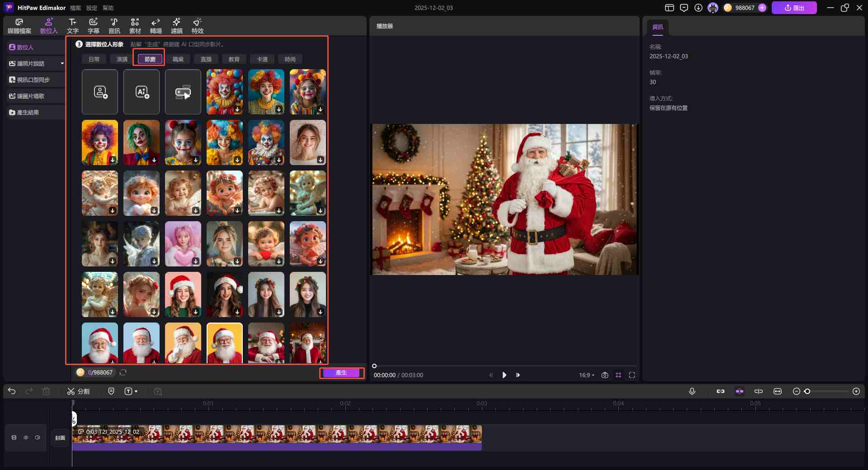Click the microphone voice-over record icon
868x470 pixels.
pos(692,391)
